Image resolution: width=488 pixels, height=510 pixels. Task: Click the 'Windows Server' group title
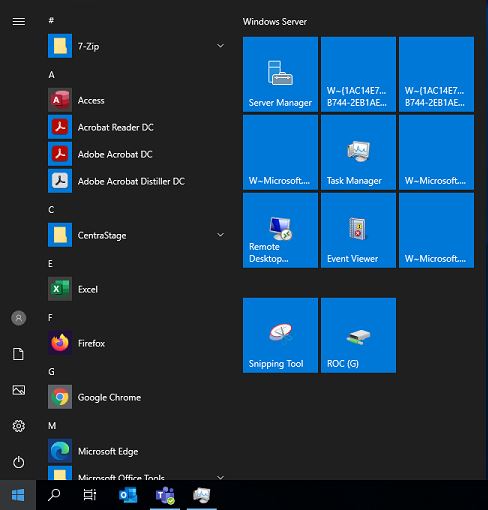point(275,22)
